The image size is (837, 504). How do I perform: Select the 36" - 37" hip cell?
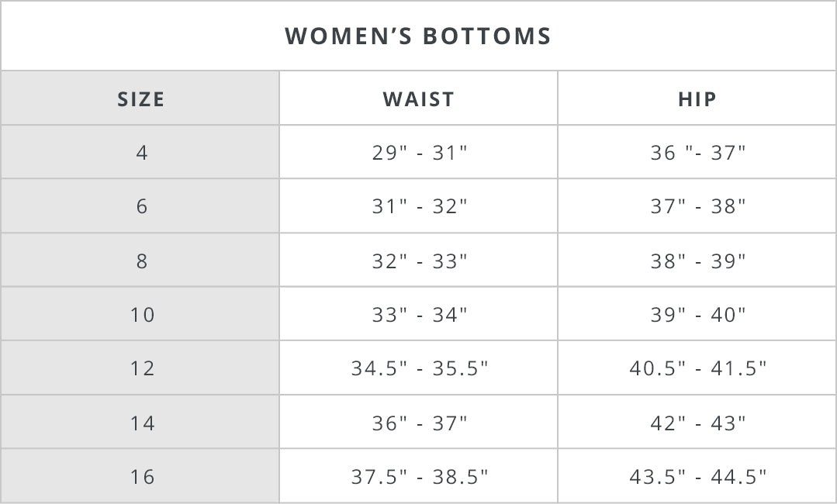tap(697, 153)
